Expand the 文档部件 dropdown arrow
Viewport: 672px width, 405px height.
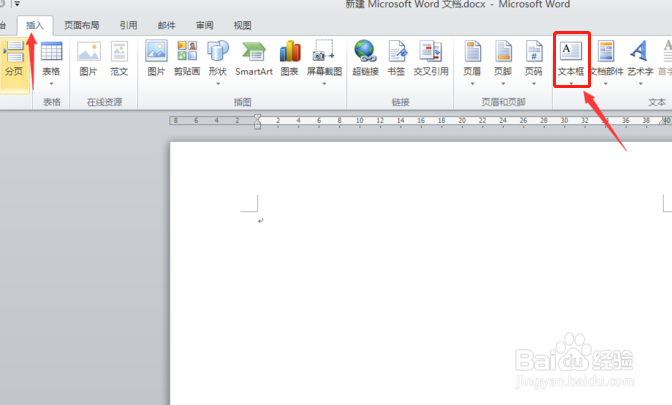tap(606, 84)
